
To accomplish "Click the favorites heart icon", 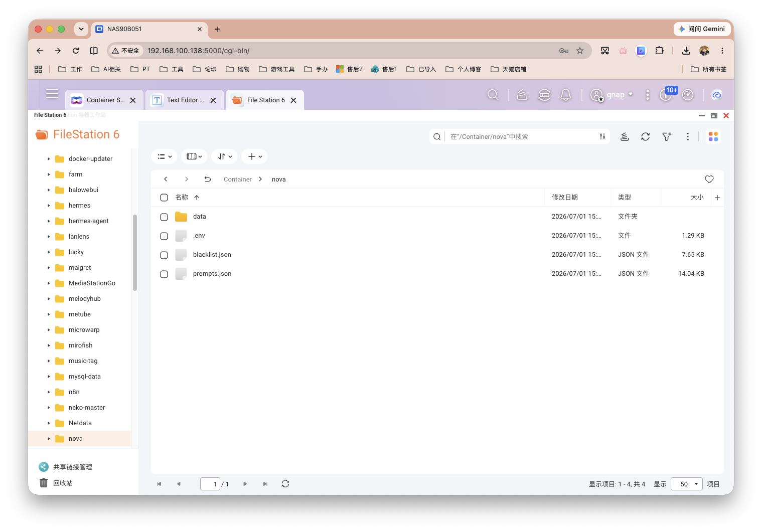I will click(709, 179).
